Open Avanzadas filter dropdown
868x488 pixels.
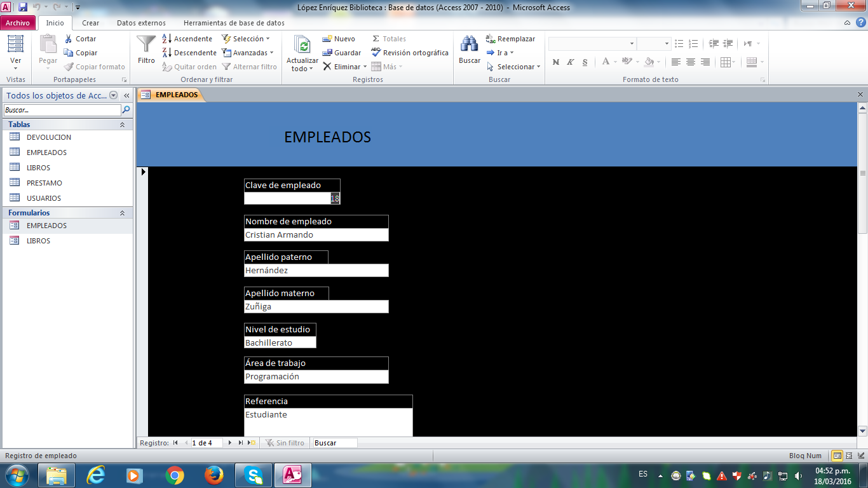coord(248,53)
